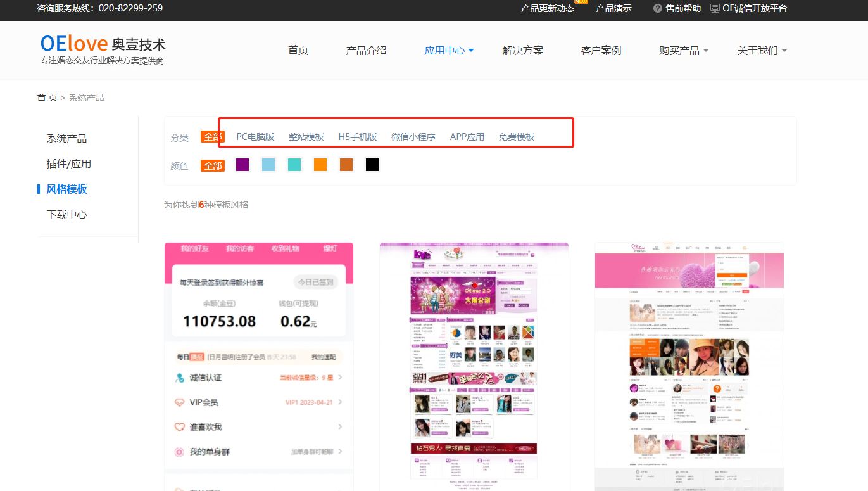Pick the orange color swatch
This screenshot has height=491, width=868.
click(320, 165)
